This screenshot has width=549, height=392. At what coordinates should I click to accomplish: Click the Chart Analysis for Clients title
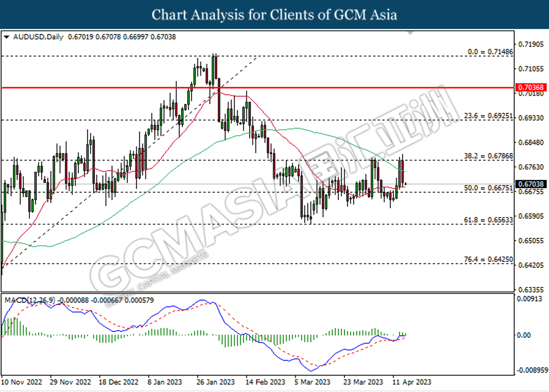tap(274, 15)
